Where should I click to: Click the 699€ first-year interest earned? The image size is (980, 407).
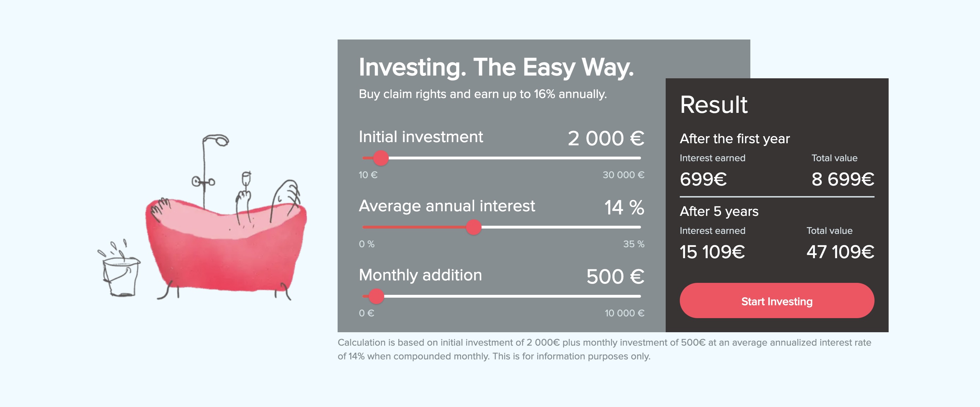[x=703, y=179]
